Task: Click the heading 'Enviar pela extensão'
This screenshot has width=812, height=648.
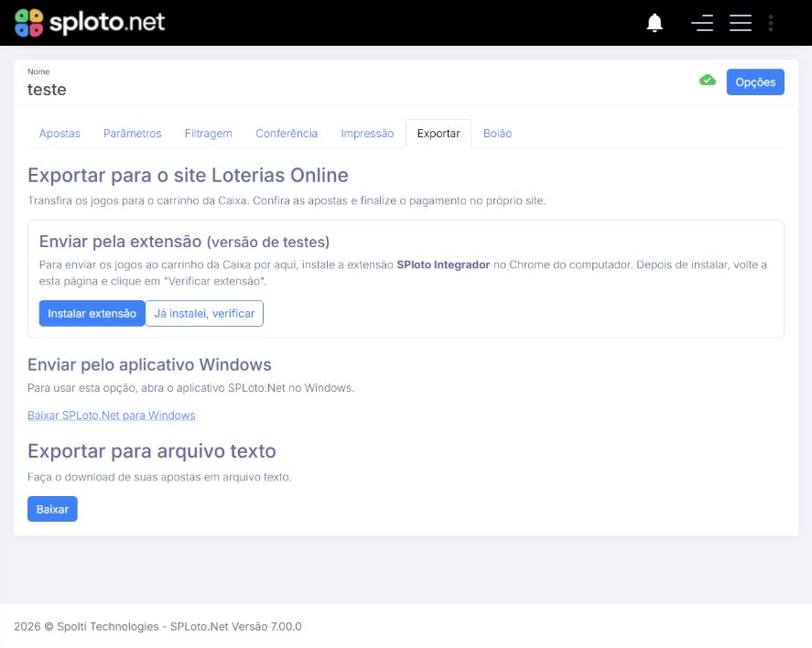Action: (120, 242)
